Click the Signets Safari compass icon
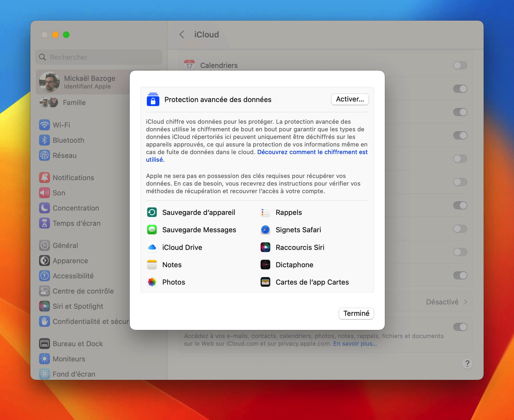 [265, 230]
